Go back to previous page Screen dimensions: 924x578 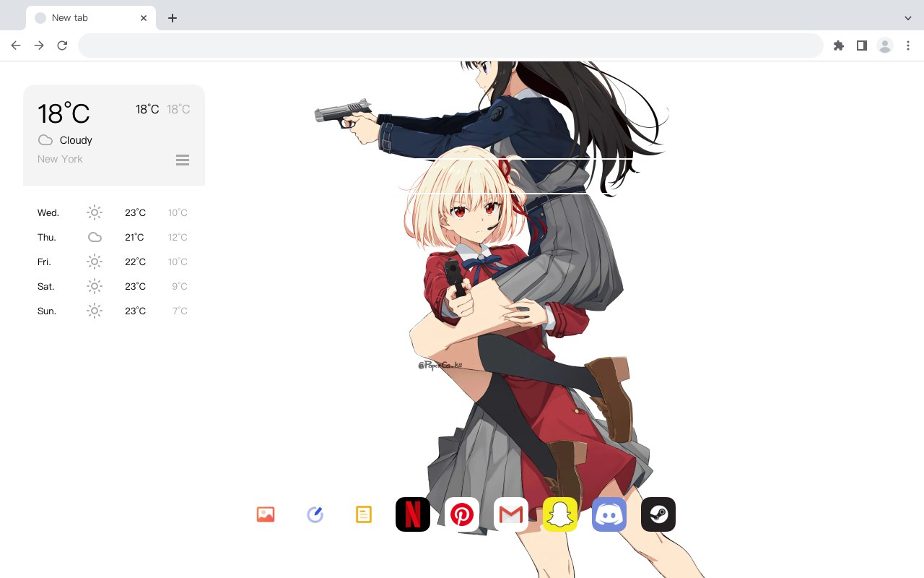pyautogui.click(x=16, y=46)
